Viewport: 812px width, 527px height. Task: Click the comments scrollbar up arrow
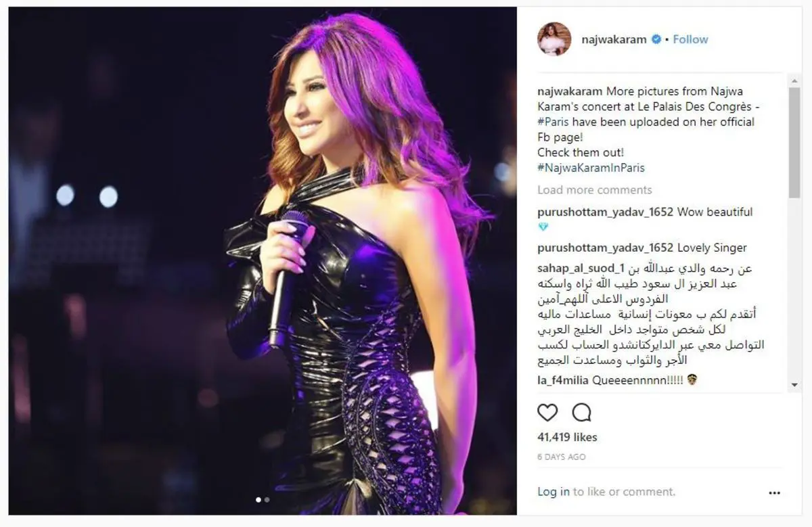point(794,81)
